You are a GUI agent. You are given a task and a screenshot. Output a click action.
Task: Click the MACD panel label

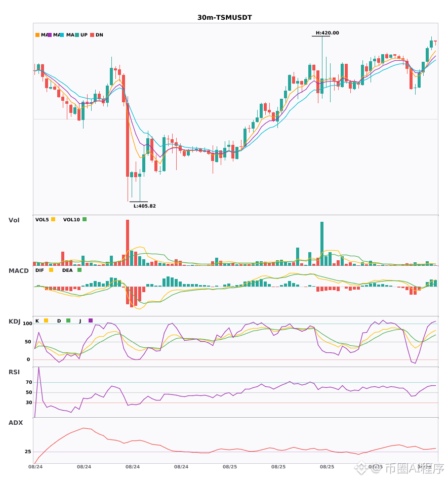[18, 271]
